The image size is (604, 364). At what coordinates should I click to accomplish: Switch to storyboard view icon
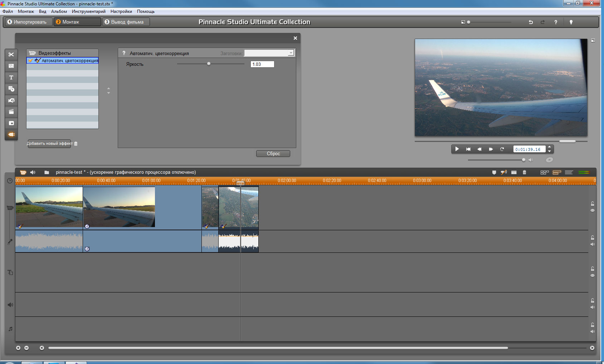click(x=544, y=172)
